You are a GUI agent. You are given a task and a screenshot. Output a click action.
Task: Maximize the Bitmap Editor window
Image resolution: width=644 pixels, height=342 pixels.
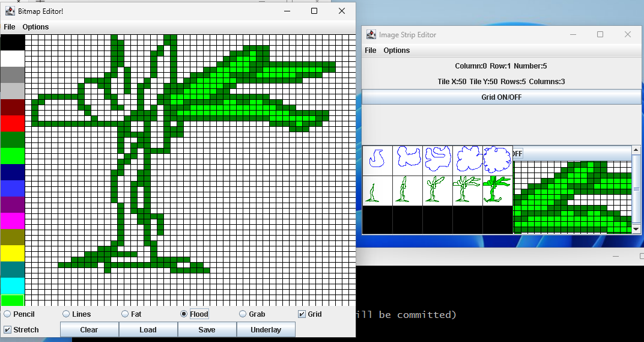coord(314,11)
